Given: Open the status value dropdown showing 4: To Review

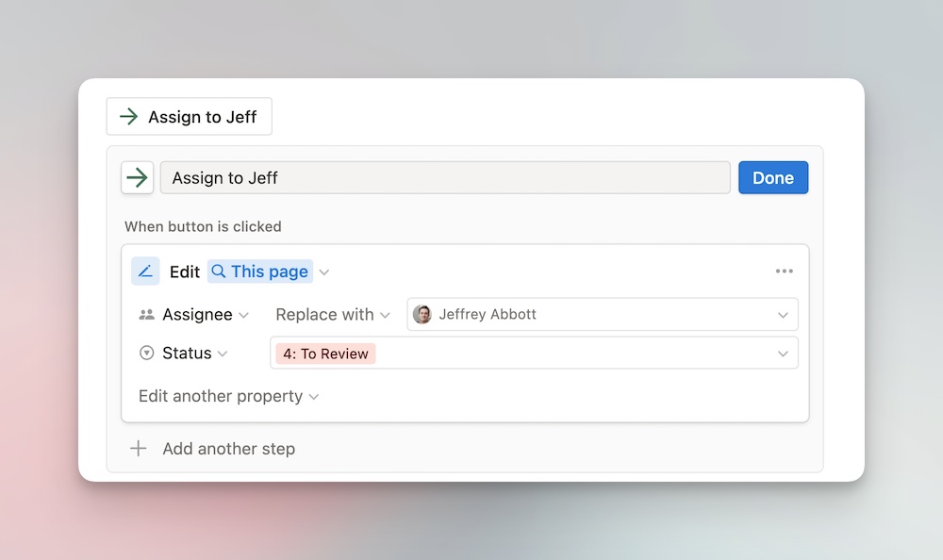Looking at the screenshot, I should pos(534,354).
